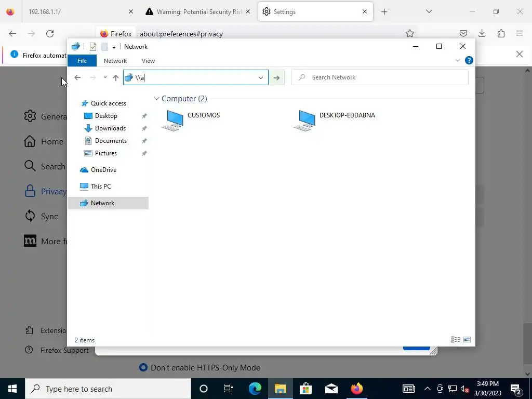
Task: Show hidden system tray icons
Action: click(x=428, y=389)
